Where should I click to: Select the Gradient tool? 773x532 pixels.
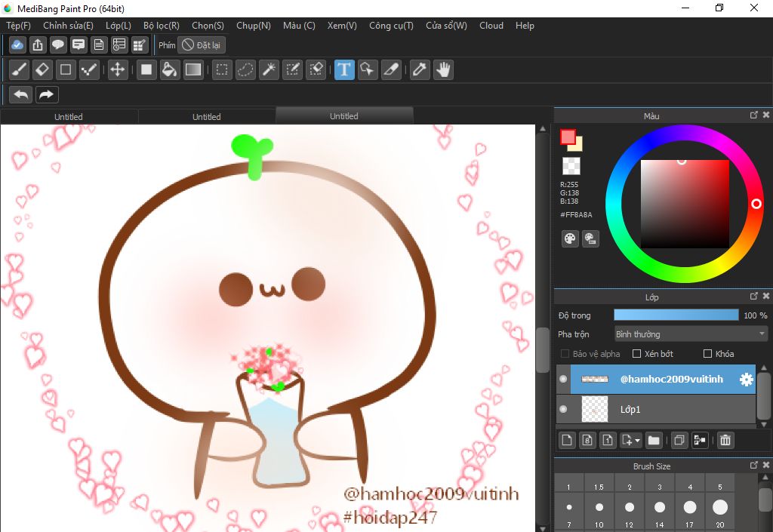click(x=193, y=69)
